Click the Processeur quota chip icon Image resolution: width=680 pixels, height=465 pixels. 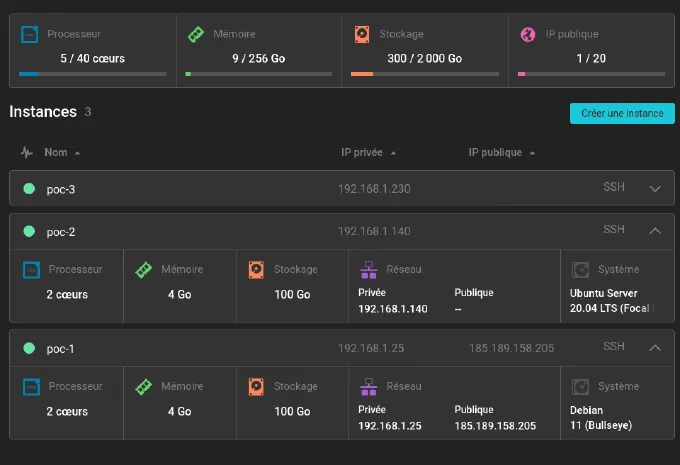pyautogui.click(x=29, y=35)
